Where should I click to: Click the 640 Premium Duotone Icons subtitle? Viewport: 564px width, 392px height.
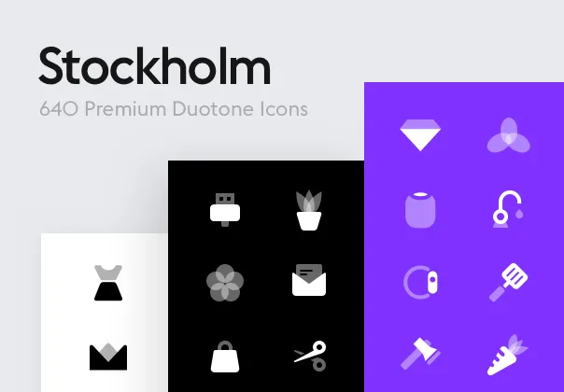[x=174, y=108]
